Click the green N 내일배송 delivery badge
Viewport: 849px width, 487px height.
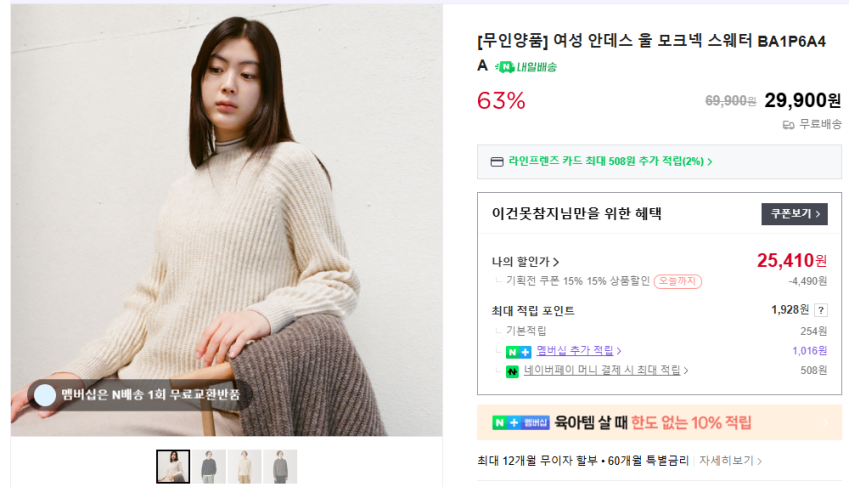click(x=526, y=67)
